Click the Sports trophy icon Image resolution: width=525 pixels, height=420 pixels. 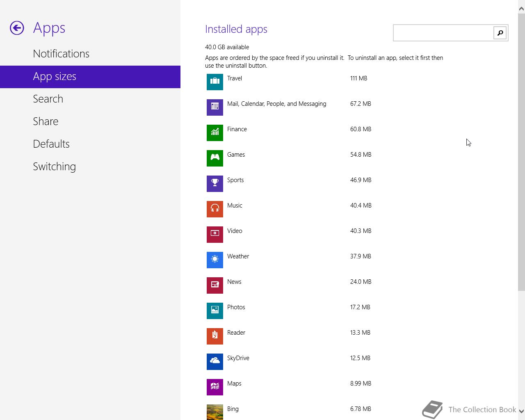215,184
